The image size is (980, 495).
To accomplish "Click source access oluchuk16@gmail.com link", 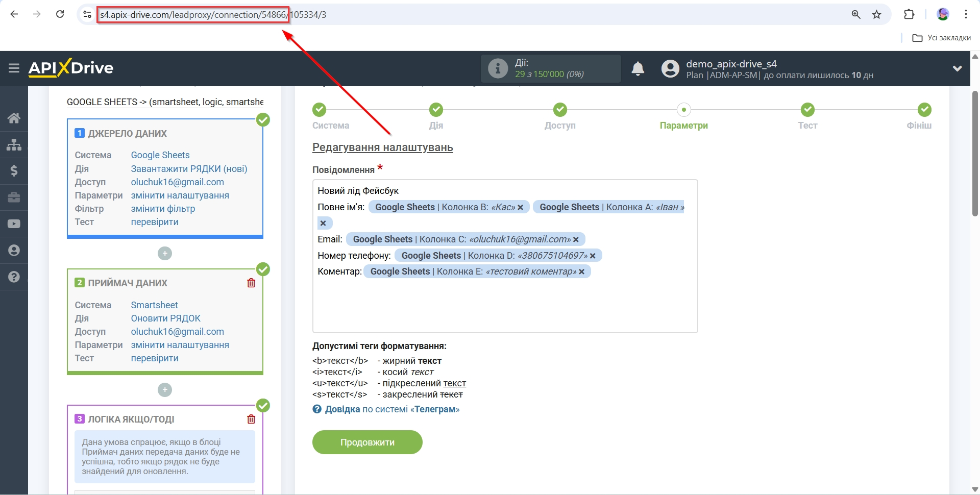I will 177,182.
